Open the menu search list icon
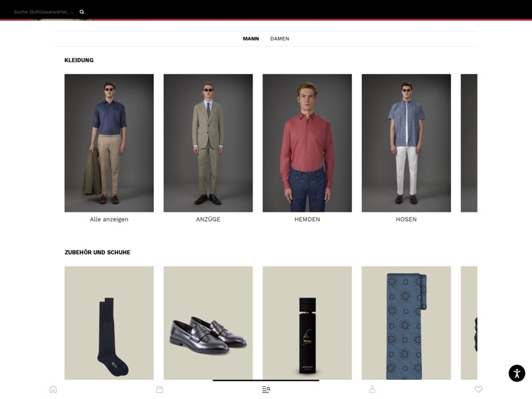 tap(266, 389)
